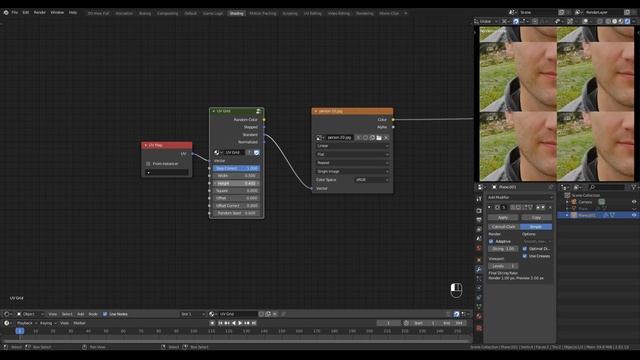This screenshot has width=640, height=360.
Task: Open the Edit menu
Action: click(x=26, y=13)
